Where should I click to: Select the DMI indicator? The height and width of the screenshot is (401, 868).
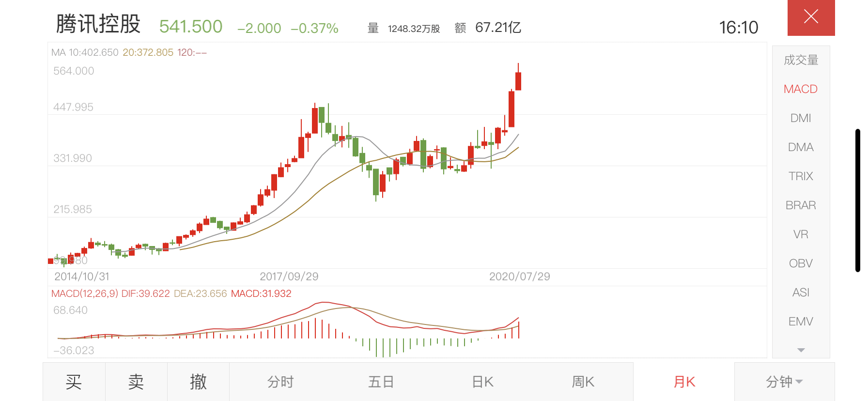pyautogui.click(x=801, y=118)
